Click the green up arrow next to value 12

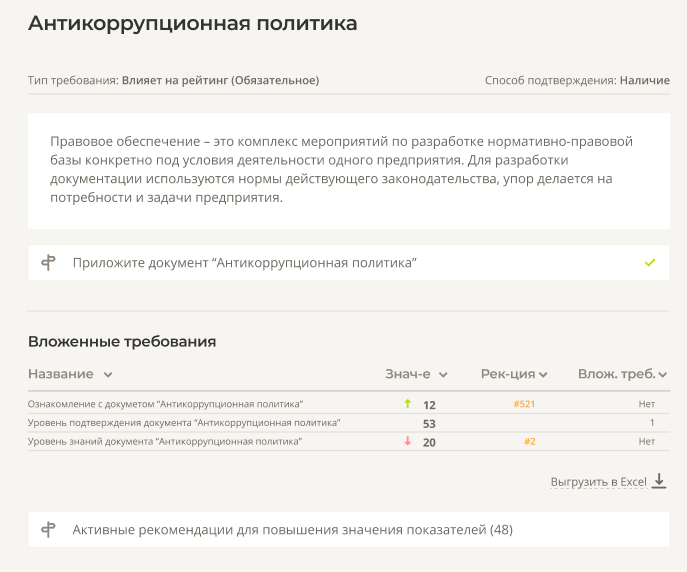click(x=407, y=404)
